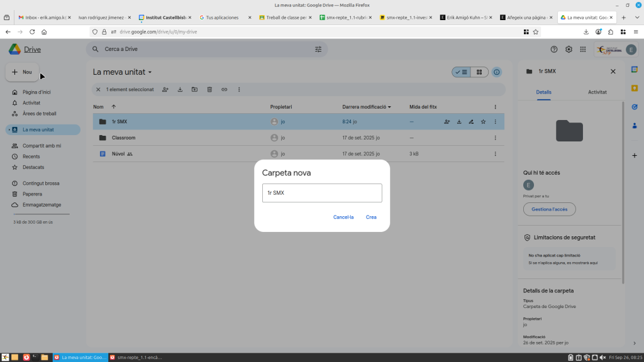Toggle the details info panel button
Image resolution: width=644 pixels, height=362 pixels.
pyautogui.click(x=497, y=72)
